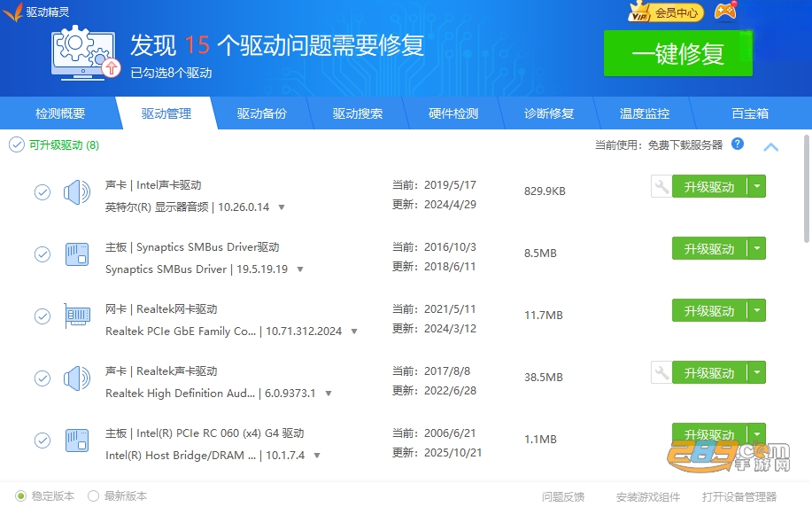Click the 发现 15 个驱动问题需要修复 heading

pos(277,45)
